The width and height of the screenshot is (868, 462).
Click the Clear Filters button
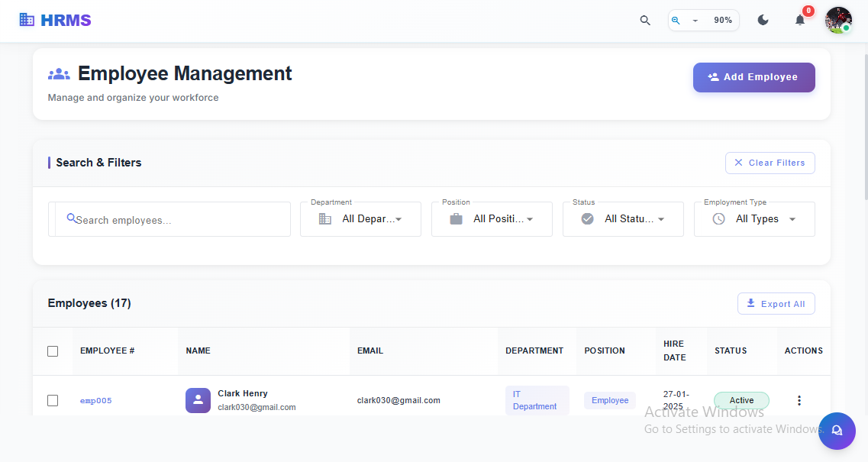tap(770, 163)
